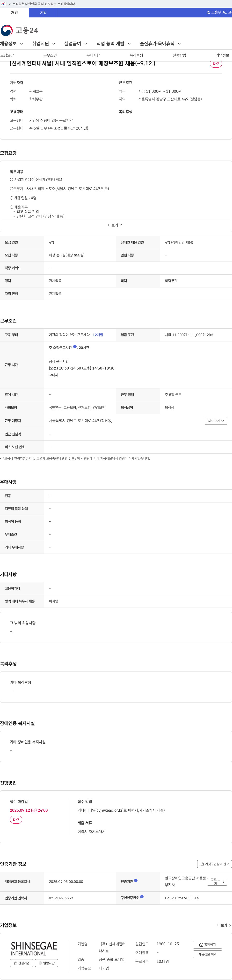
Task: Select the 퇴직급여 value 퇴직금
Action: [x=169, y=408]
